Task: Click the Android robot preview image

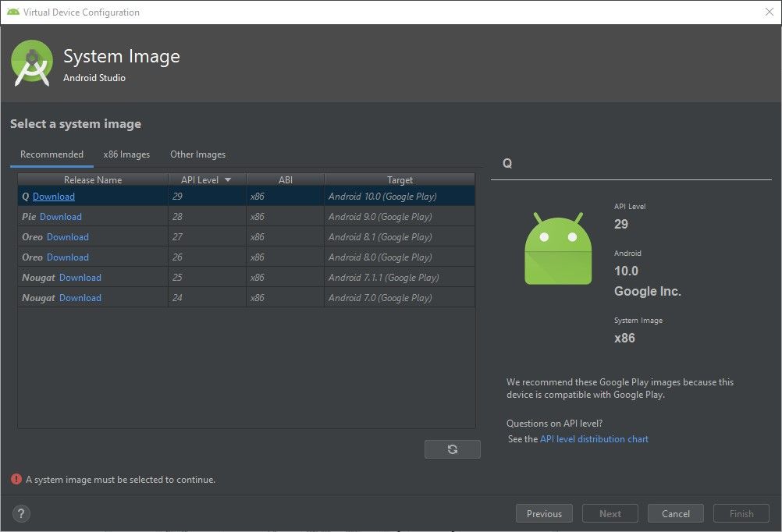Action: pyautogui.click(x=557, y=248)
